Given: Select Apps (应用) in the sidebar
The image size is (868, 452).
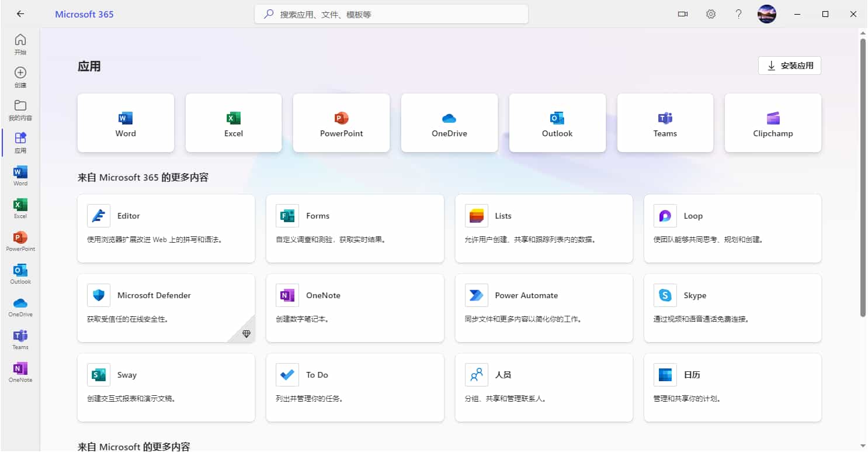Looking at the screenshot, I should pos(20,143).
